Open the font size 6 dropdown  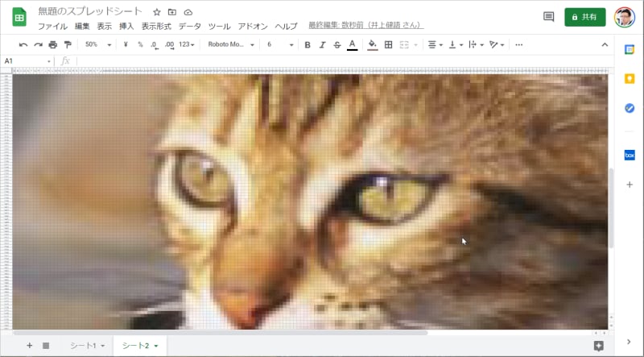click(x=280, y=44)
